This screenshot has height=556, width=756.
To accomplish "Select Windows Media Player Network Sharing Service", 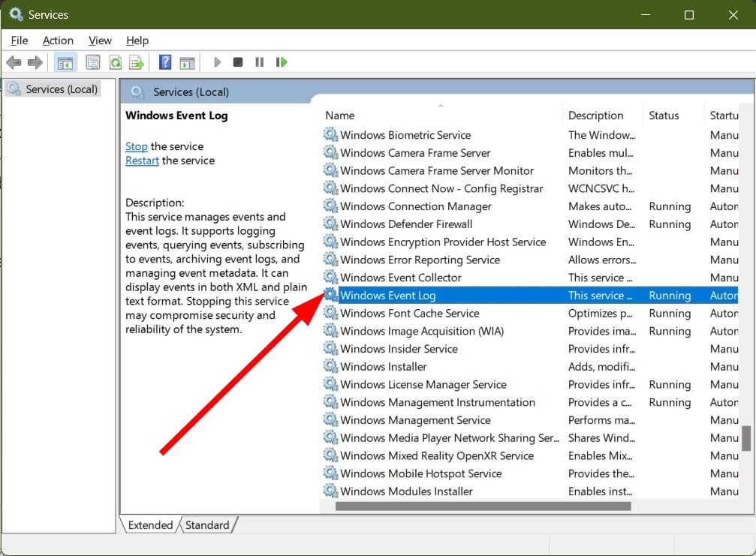I will pyautogui.click(x=530, y=437).
